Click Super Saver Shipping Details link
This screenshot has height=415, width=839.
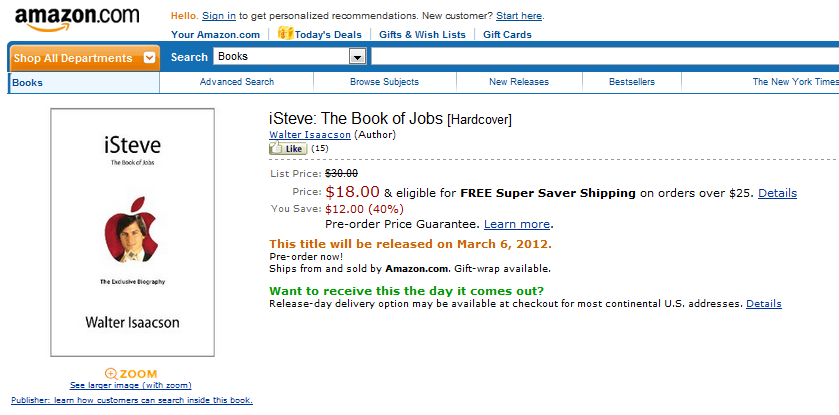pyautogui.click(x=777, y=193)
